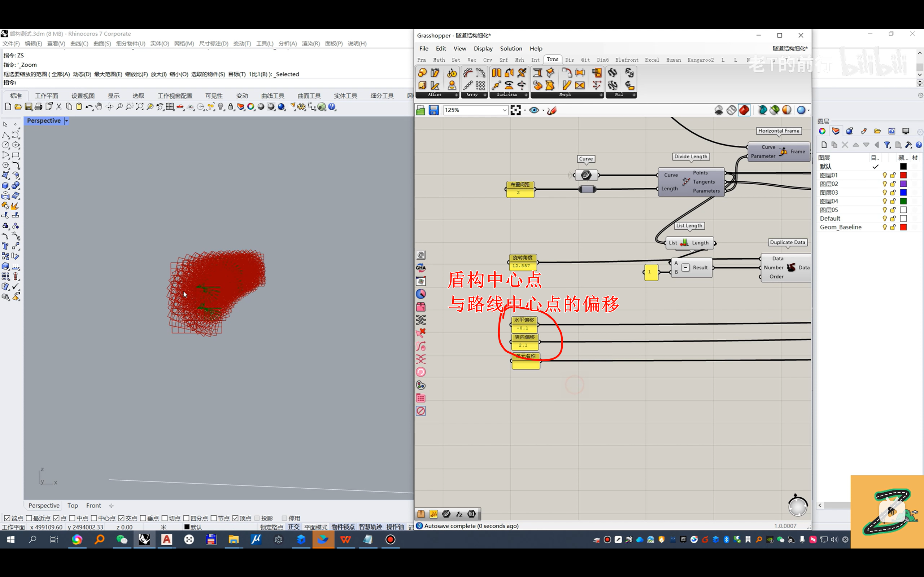
Task: Click the new layer icon in layers panel
Action: point(824,145)
